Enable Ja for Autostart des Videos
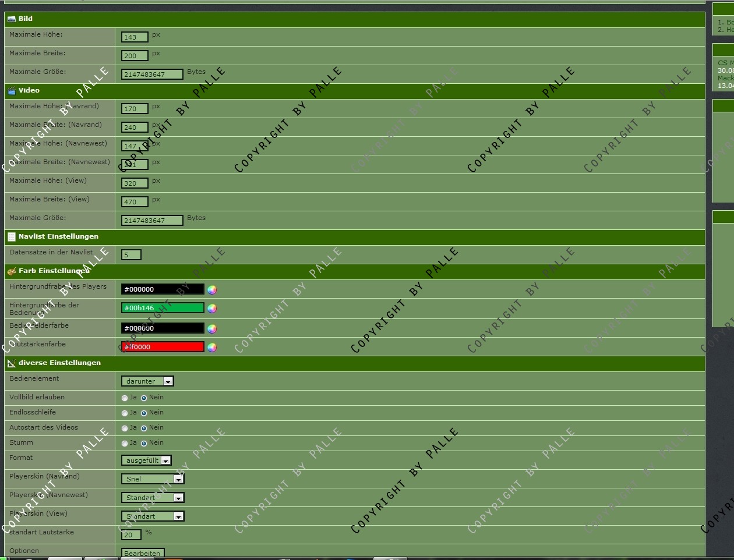Screen dimensions: 734x560 tap(125, 428)
